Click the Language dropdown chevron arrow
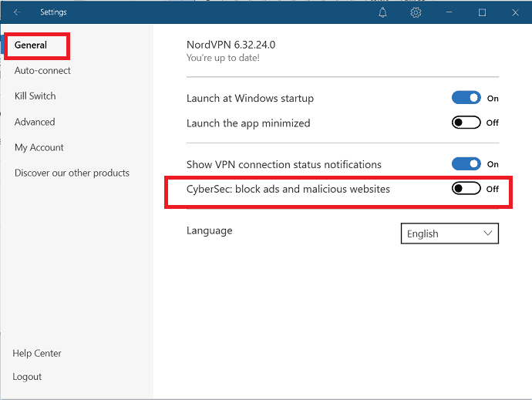The width and height of the screenshot is (532, 400). tap(487, 234)
